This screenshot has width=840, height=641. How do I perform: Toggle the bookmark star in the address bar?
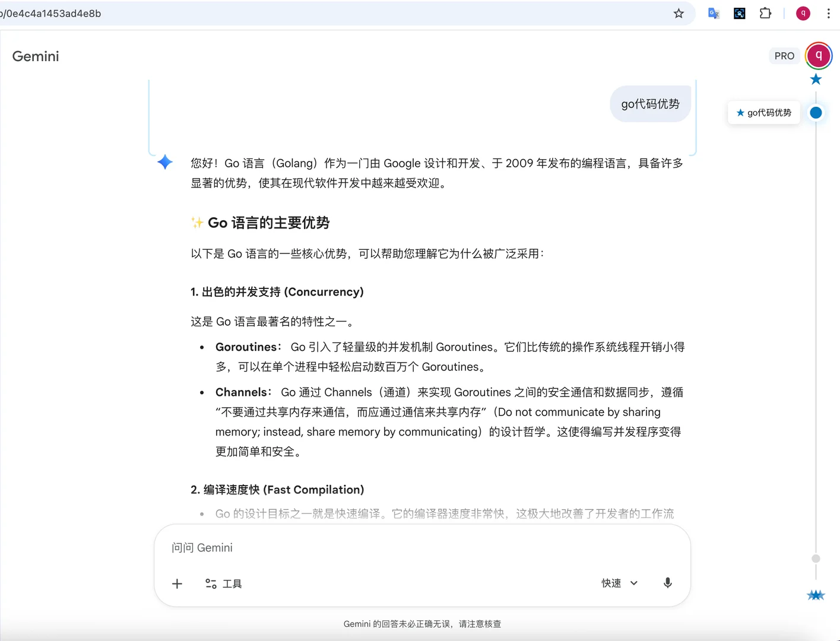pos(679,13)
